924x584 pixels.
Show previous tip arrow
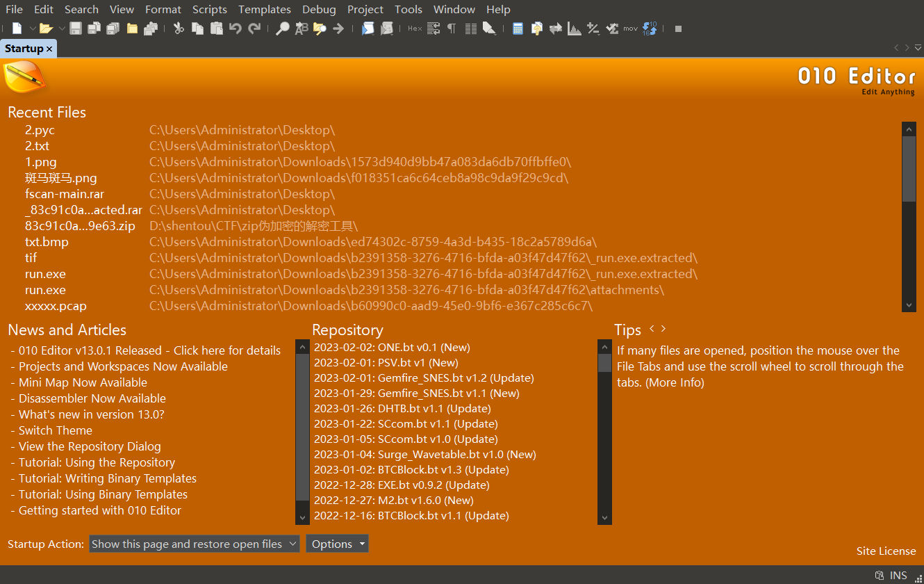tap(652, 328)
